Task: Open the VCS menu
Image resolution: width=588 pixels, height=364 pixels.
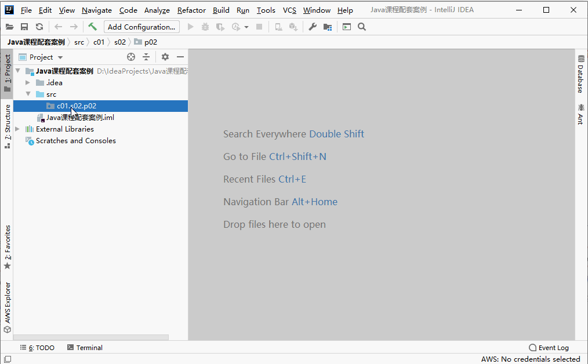Action: (289, 10)
